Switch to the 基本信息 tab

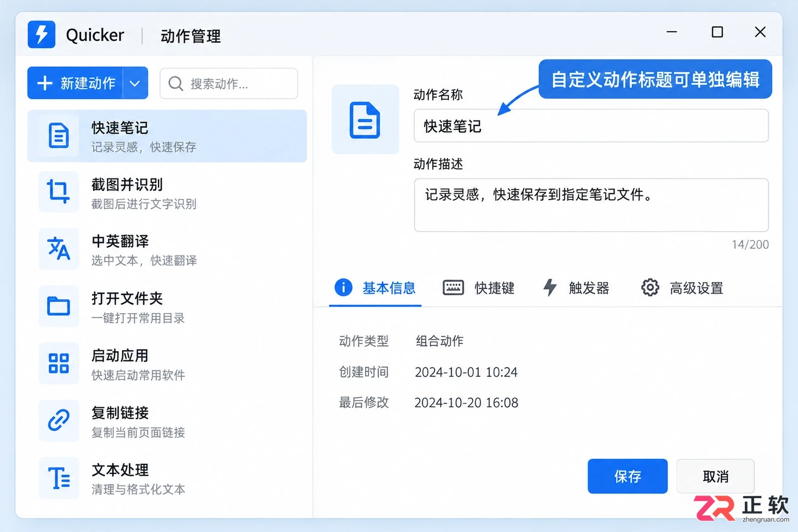click(x=375, y=288)
